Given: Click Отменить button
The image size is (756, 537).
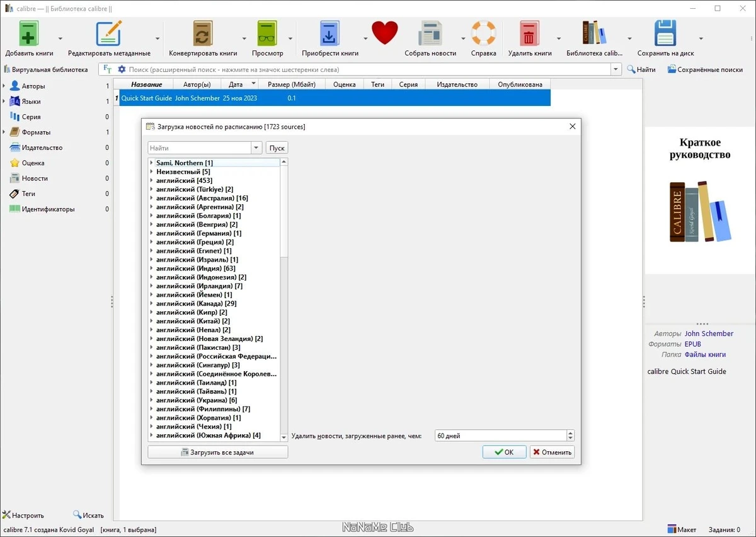Looking at the screenshot, I should (552, 452).
